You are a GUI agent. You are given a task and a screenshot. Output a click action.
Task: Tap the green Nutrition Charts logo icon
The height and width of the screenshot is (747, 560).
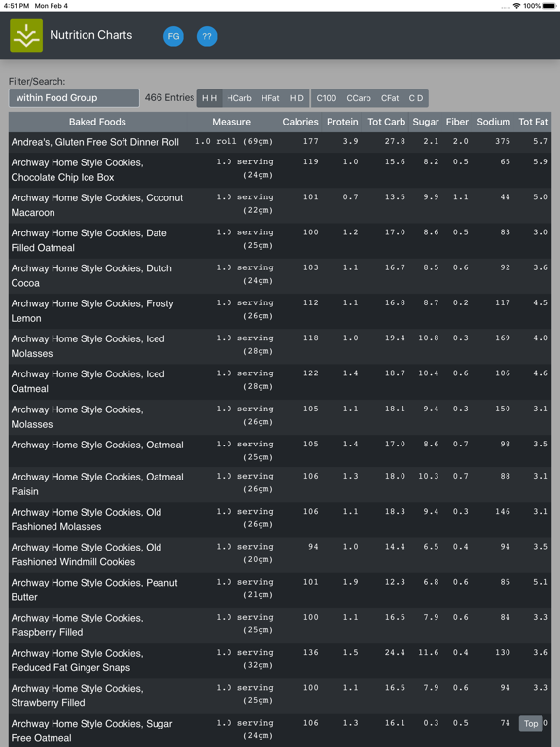(x=26, y=36)
